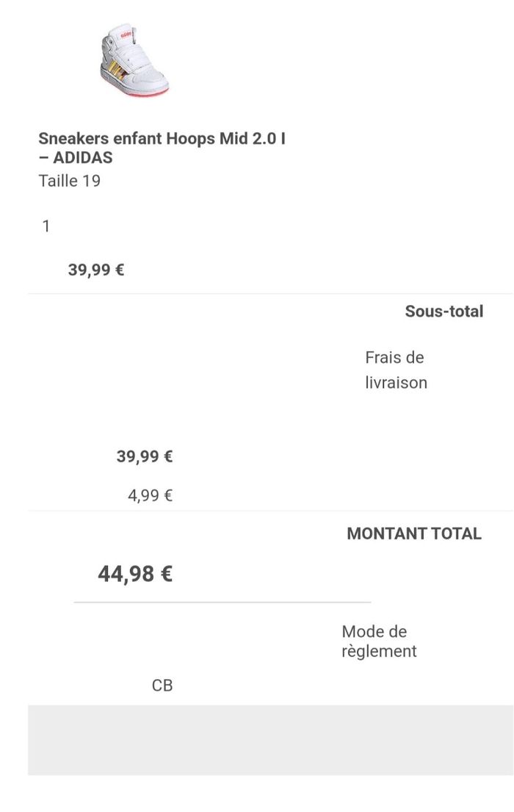The height and width of the screenshot is (812, 514).
Task: Select the Taille 19 size text
Action: 70,181
